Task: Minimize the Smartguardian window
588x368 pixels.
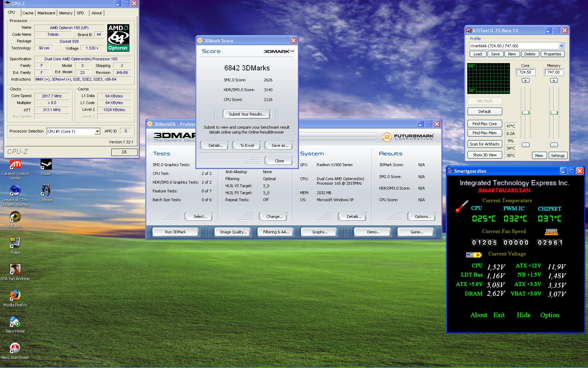Action: 563,171
